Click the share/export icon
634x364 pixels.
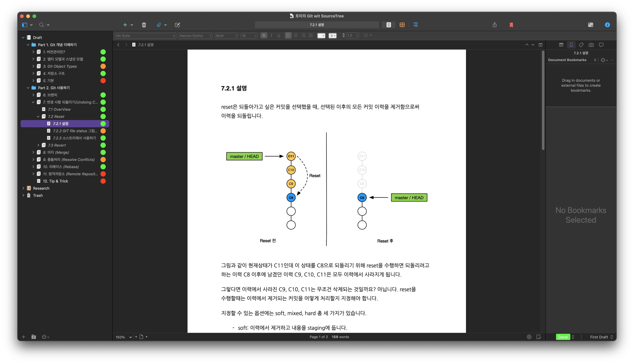pyautogui.click(x=495, y=25)
